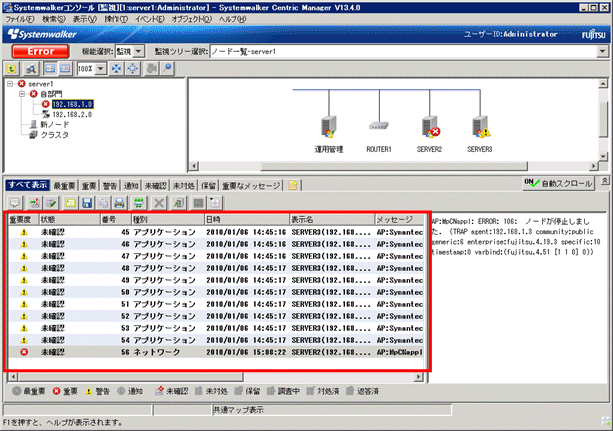Select event number 45 アプリケーション row
Image resolution: width=613 pixels, height=431 pixels.
216,232
